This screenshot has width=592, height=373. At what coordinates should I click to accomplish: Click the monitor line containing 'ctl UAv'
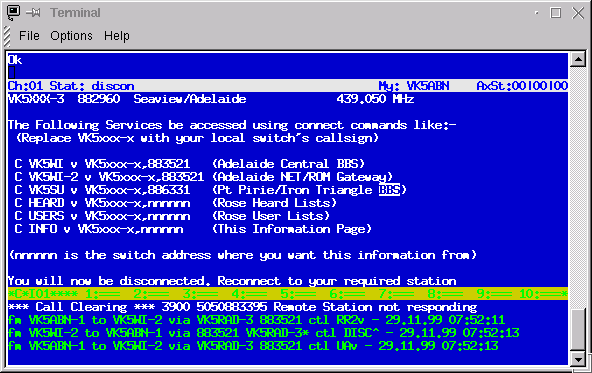[253, 346]
